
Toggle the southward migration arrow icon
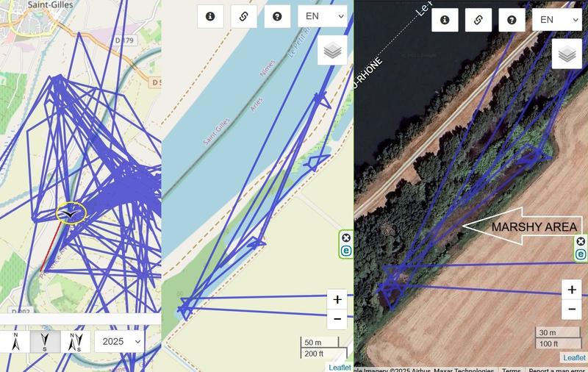pos(45,342)
